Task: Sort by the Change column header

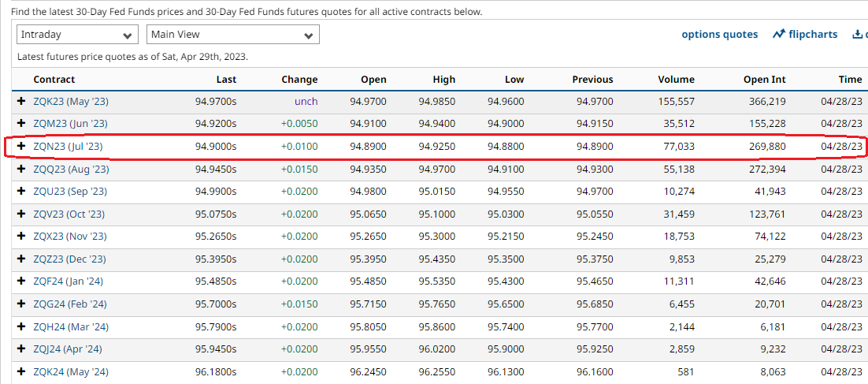Action: tap(299, 80)
